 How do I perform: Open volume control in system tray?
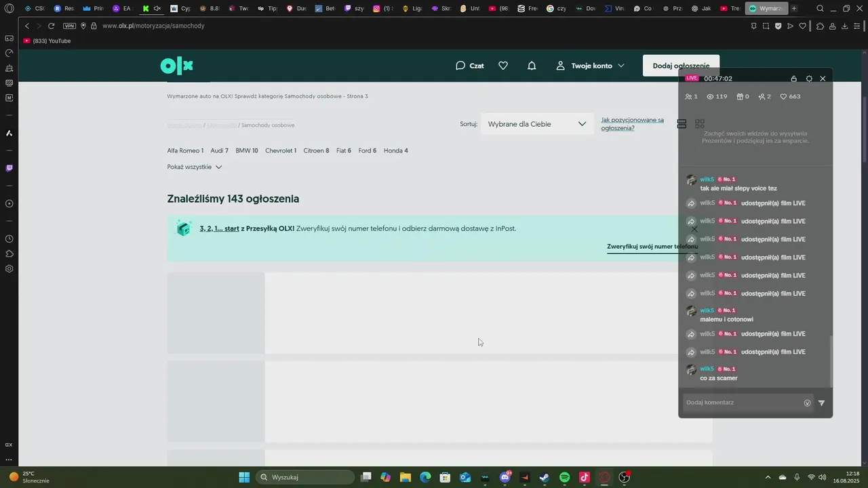coord(822,477)
